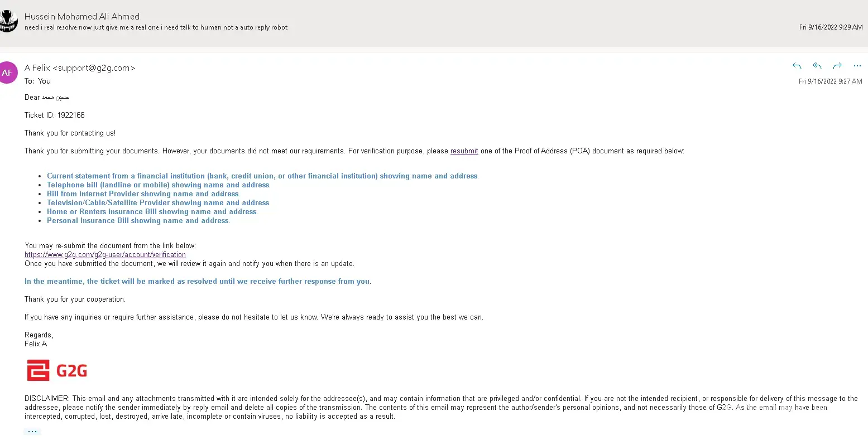Click the AF sender avatar circle

coord(8,72)
